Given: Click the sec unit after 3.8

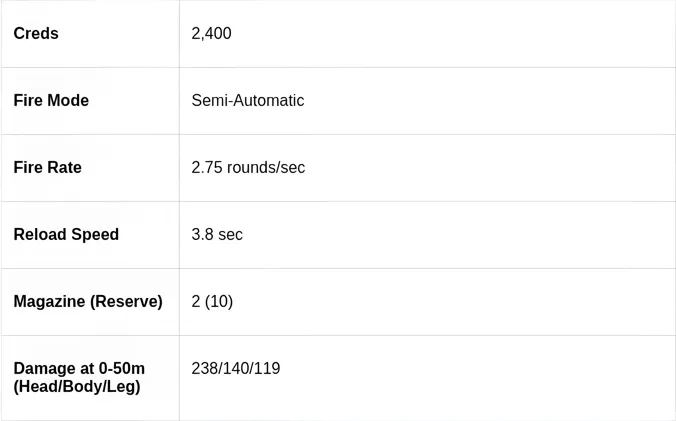Looking at the screenshot, I should 230,235.
